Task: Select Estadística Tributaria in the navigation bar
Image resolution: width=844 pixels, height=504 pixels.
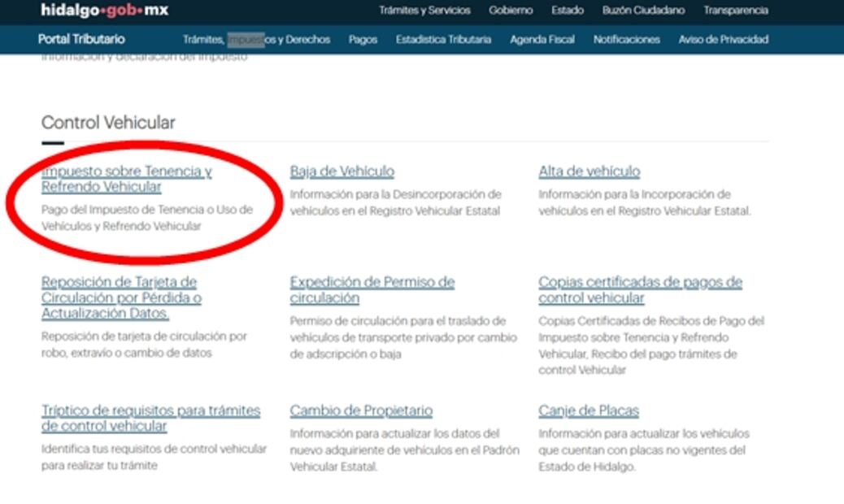Action: click(443, 39)
